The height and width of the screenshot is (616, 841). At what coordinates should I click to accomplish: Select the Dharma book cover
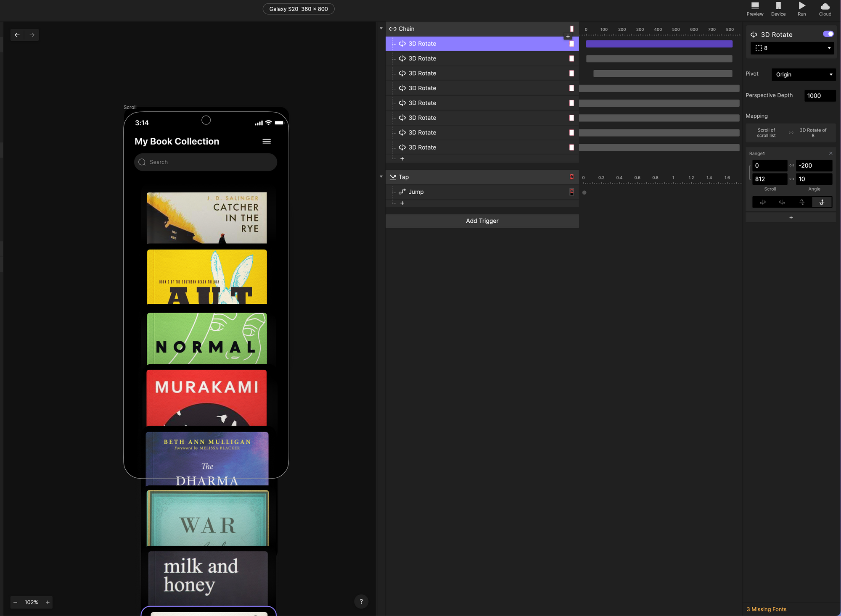click(x=207, y=458)
